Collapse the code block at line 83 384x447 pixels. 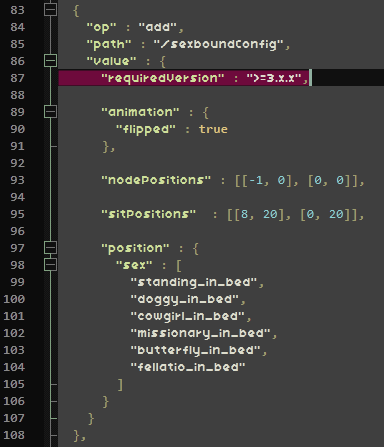(x=50, y=10)
